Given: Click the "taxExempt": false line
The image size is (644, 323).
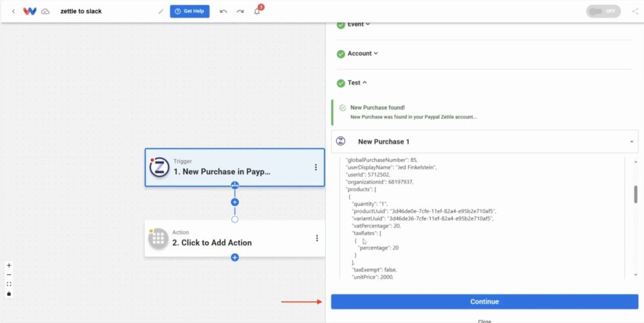Looking at the screenshot, I should click(x=374, y=270).
